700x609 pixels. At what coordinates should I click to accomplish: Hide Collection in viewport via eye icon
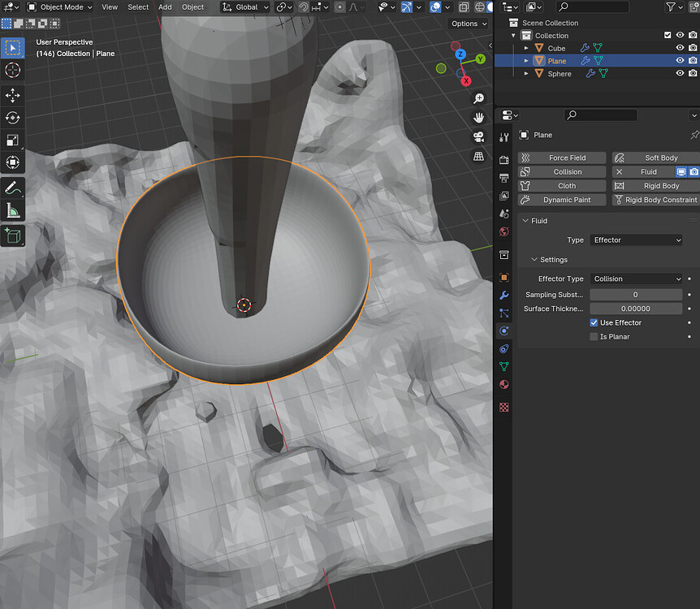point(680,35)
